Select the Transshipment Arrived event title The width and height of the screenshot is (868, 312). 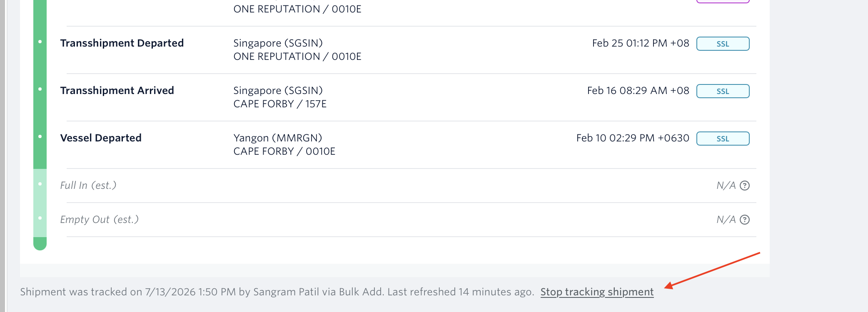[x=117, y=91]
